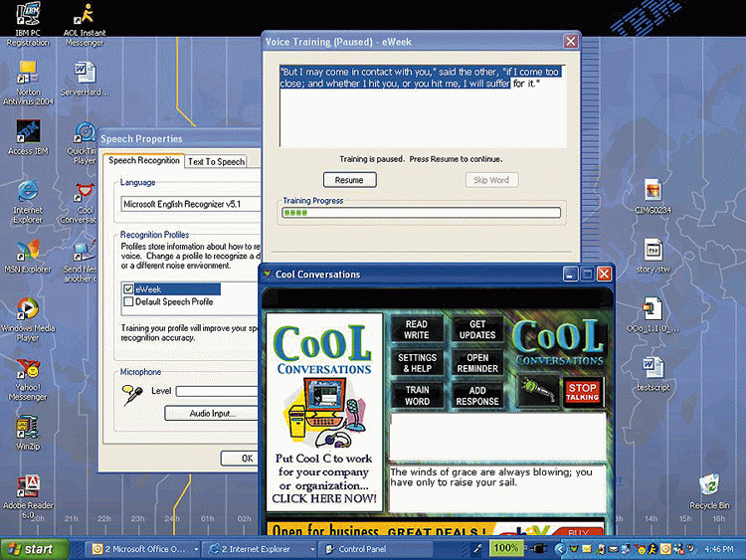Expand hidden system tray icons arrow
746x560 pixels.
click(560, 549)
